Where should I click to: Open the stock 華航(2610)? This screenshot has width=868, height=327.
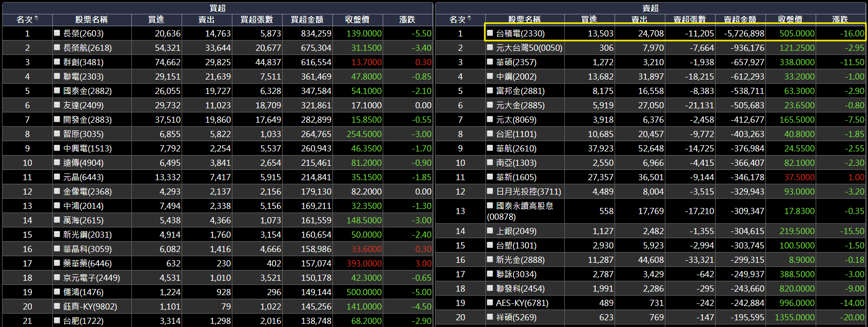click(x=516, y=148)
